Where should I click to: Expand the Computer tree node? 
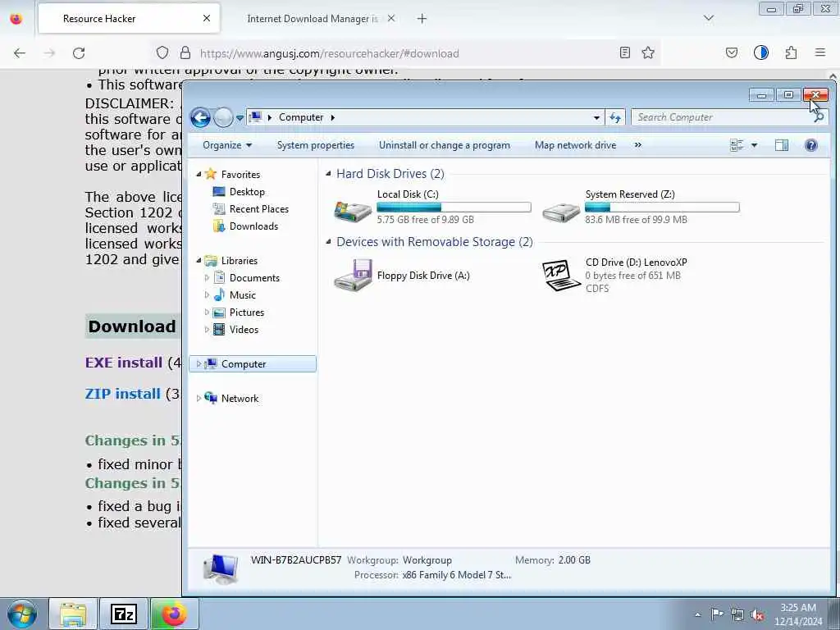199,363
